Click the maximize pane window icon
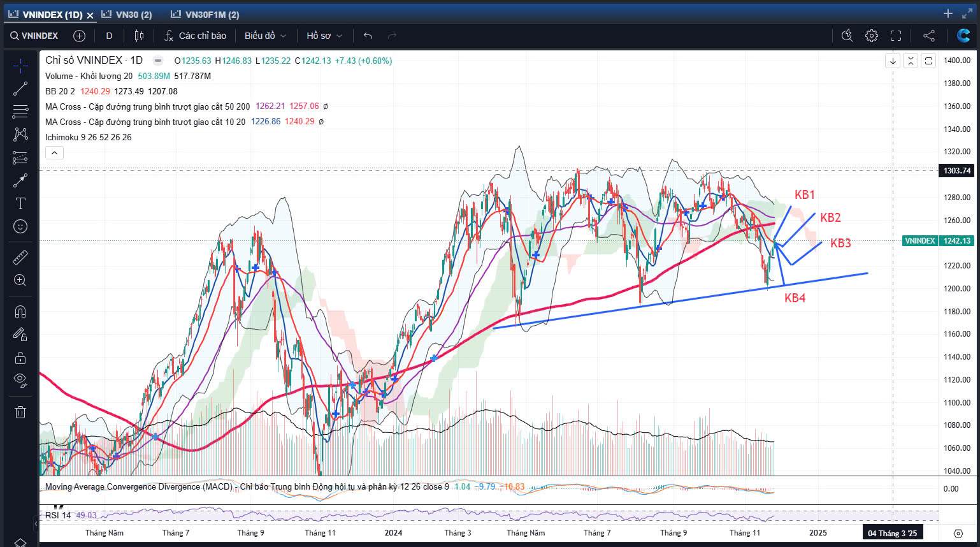The width and height of the screenshot is (980, 547). 928,61
